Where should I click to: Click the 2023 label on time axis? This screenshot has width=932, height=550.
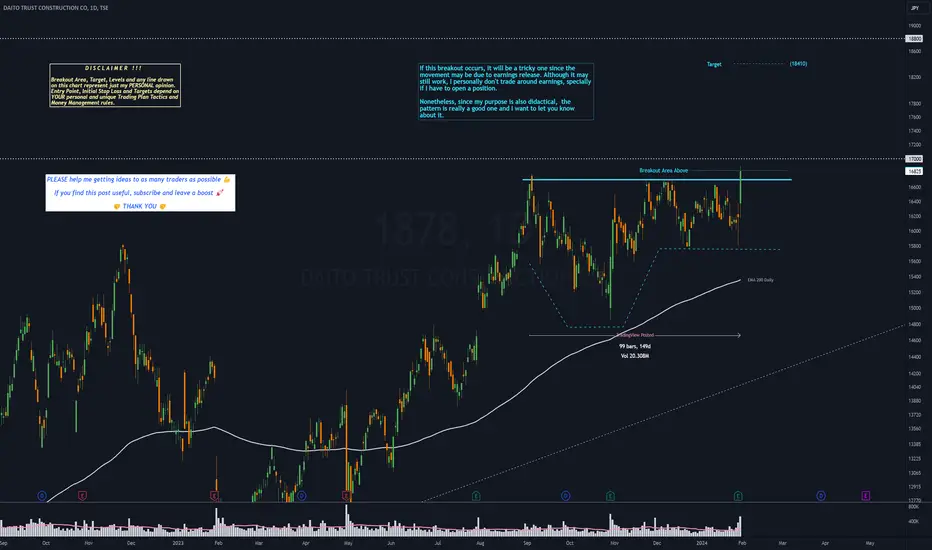(x=178, y=543)
